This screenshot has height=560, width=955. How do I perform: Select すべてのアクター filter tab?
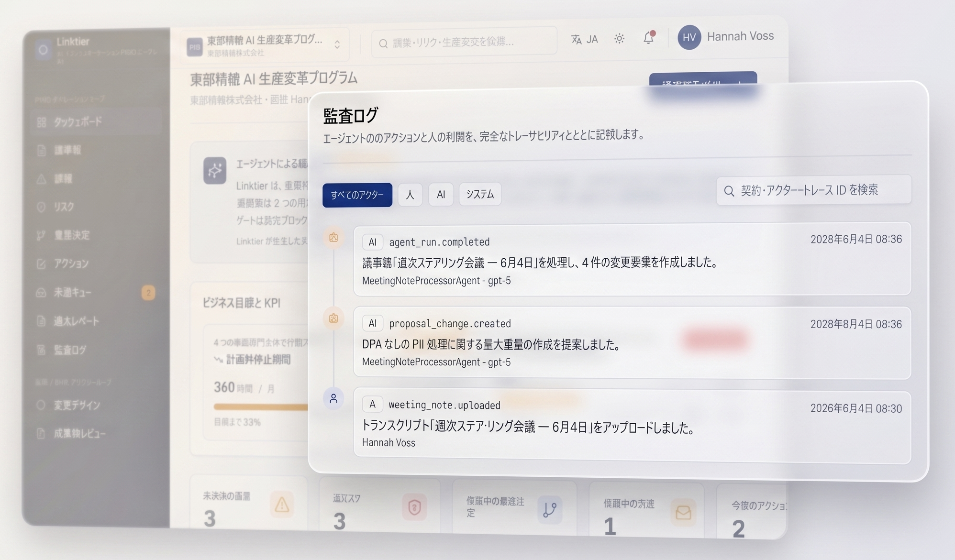[357, 195]
